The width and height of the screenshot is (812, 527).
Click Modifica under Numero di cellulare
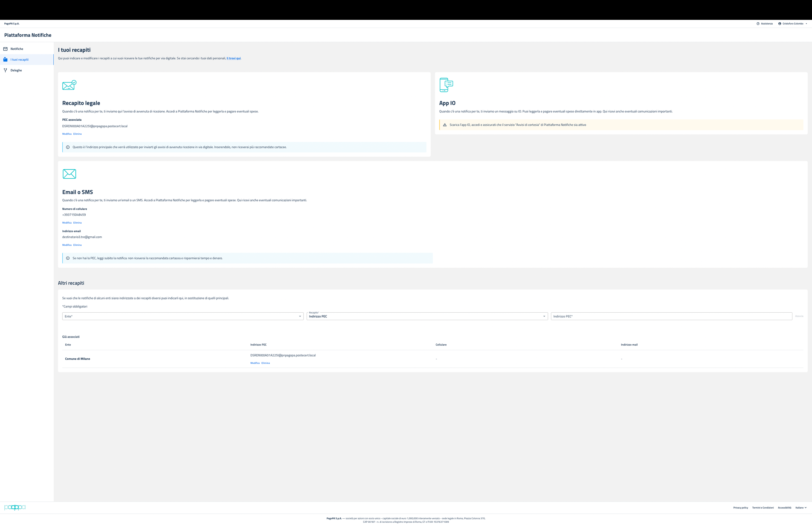click(67, 223)
